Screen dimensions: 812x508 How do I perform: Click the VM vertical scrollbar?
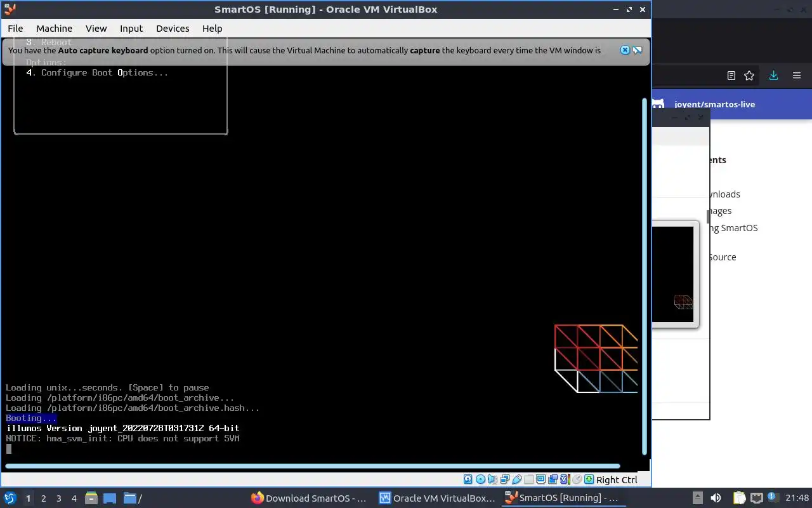(x=645, y=276)
